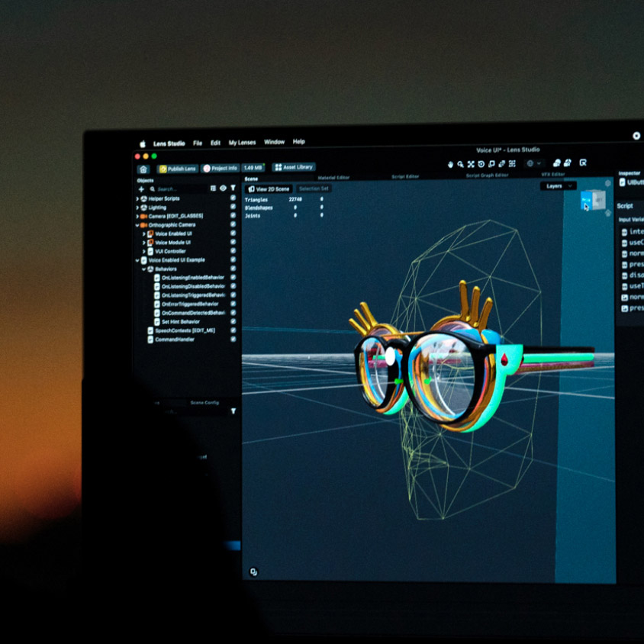Toggle the eye visibility filter in Objects panel
This screenshot has height=644, width=644.
coord(223,188)
